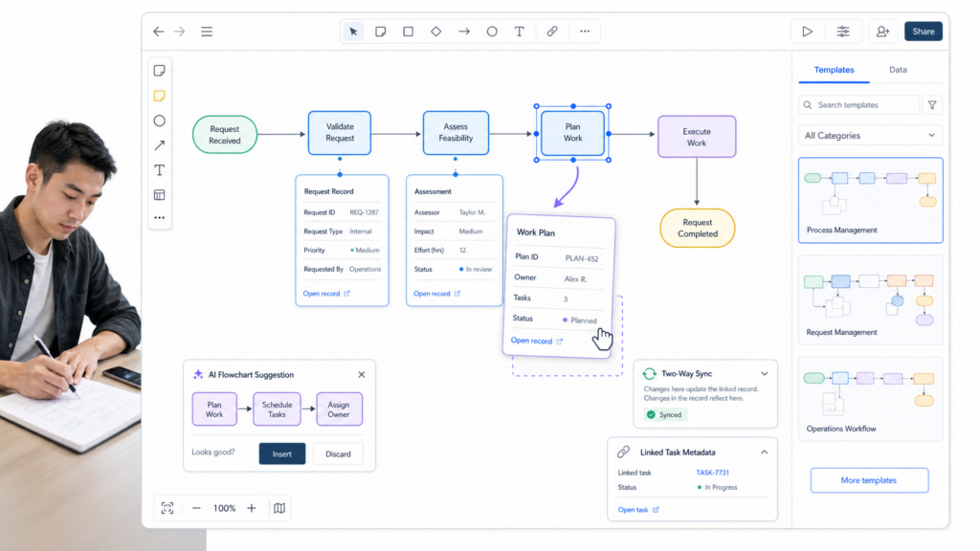Collapse the Linked Task Metadata panel
980x551 pixels.
coord(765,452)
